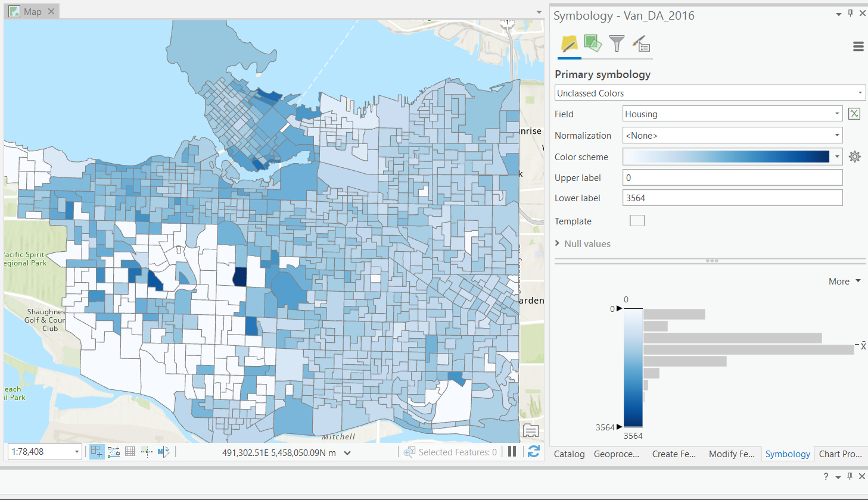
Task: Open the Vary symbology by attribute tab
Action: pos(593,43)
